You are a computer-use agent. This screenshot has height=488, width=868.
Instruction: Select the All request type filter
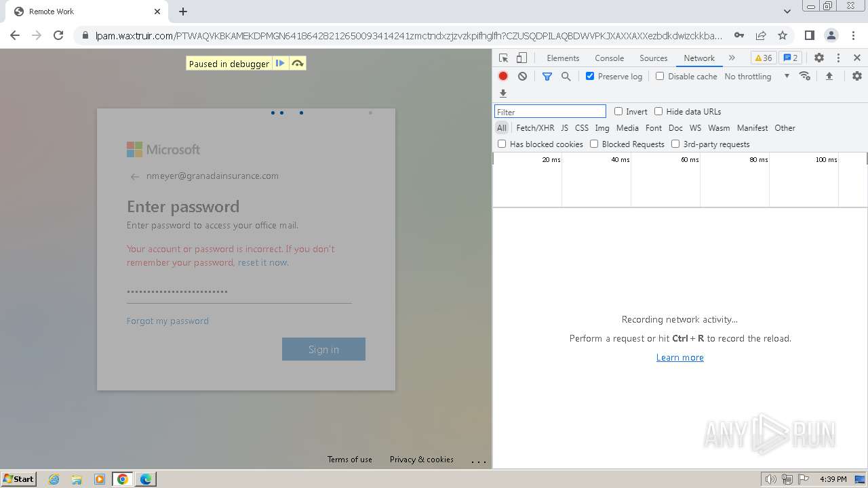click(x=502, y=128)
